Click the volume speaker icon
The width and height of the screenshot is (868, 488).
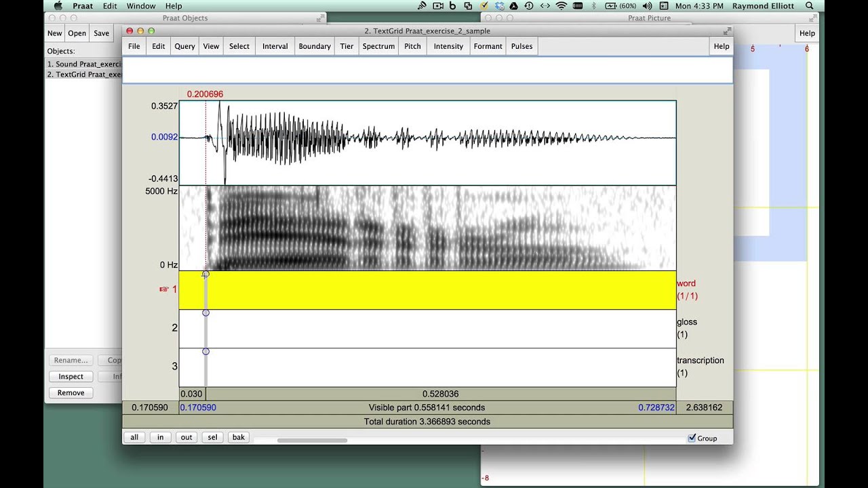coord(646,6)
